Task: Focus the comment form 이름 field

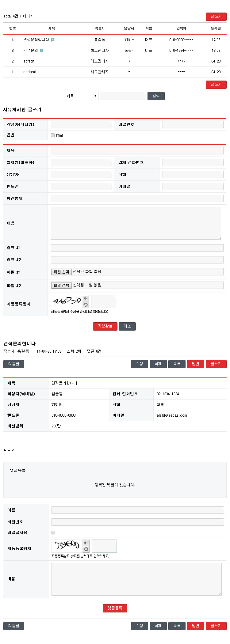Action: [137, 510]
